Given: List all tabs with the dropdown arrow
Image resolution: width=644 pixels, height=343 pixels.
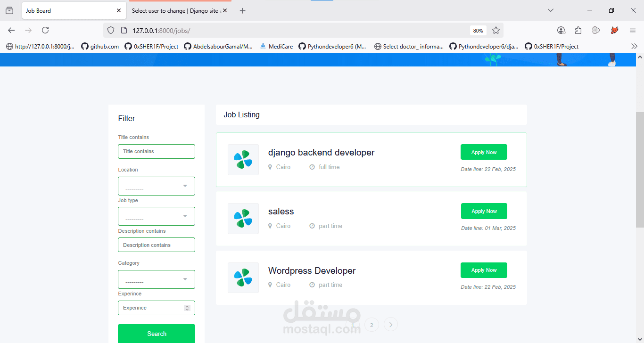Looking at the screenshot, I should (550, 10).
